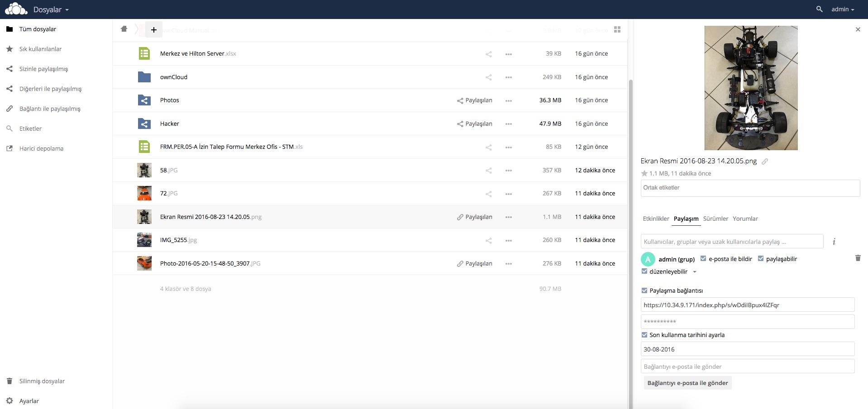Delete the admin group share via trash icon
Image resolution: width=868 pixels, height=409 pixels.
(858, 258)
